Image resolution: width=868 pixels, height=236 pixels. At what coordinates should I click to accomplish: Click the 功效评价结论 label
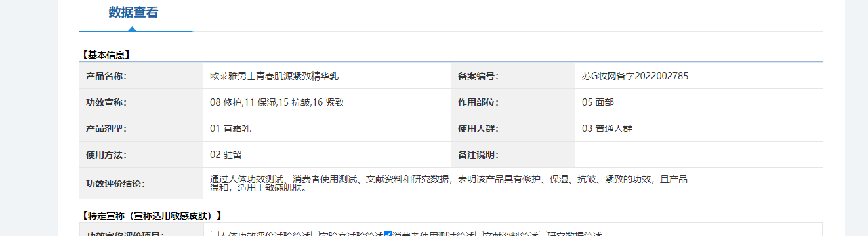tap(115, 184)
